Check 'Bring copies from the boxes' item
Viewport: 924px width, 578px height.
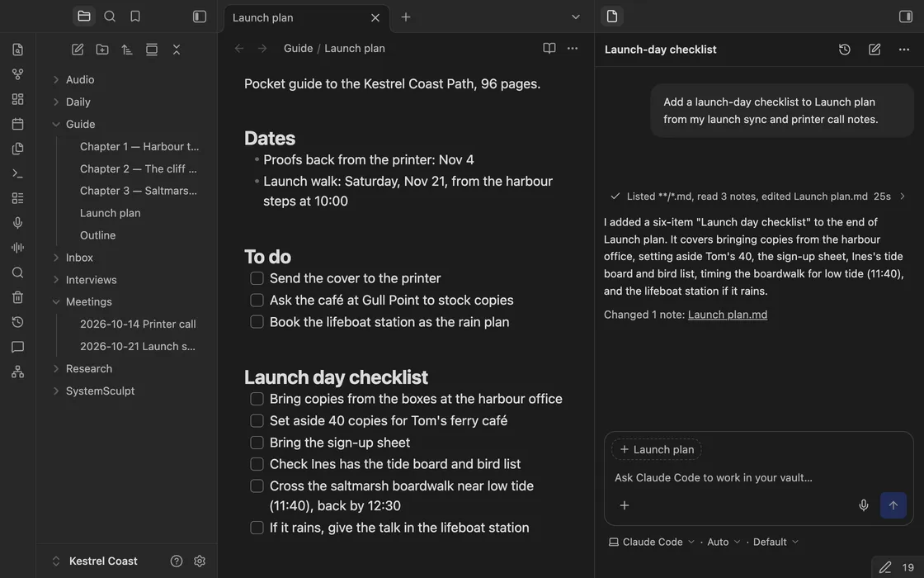[x=257, y=399]
